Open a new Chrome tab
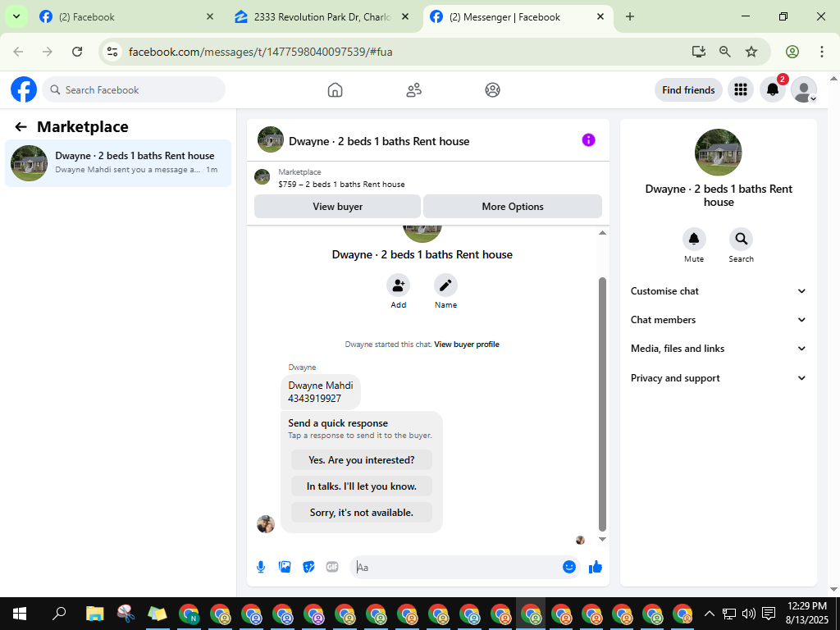The height and width of the screenshot is (630, 840). [630, 16]
